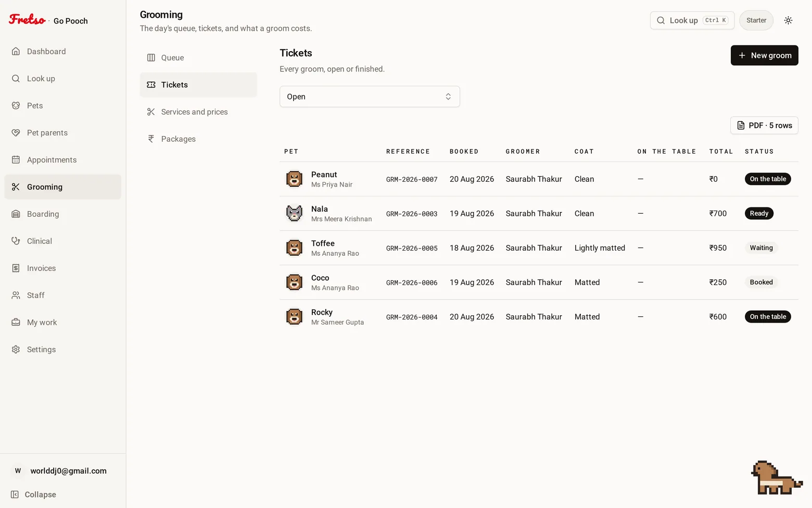Open the Queue view icon
Viewport: 812px width, 508px height.
(x=151, y=57)
